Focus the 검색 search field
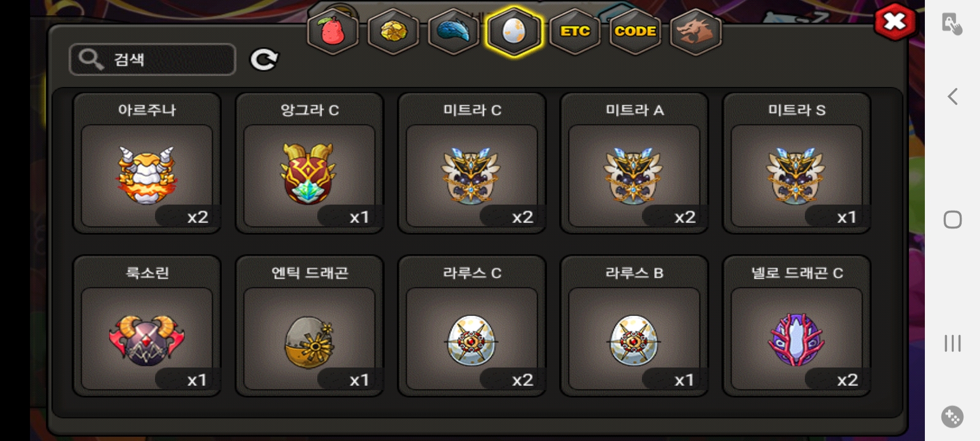This screenshot has width=980, height=441. click(x=153, y=59)
